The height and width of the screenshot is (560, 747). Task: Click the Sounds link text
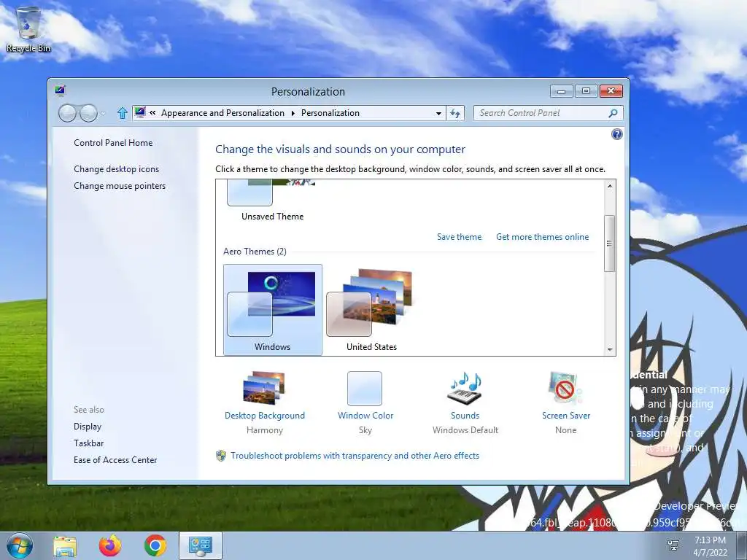[x=465, y=416]
